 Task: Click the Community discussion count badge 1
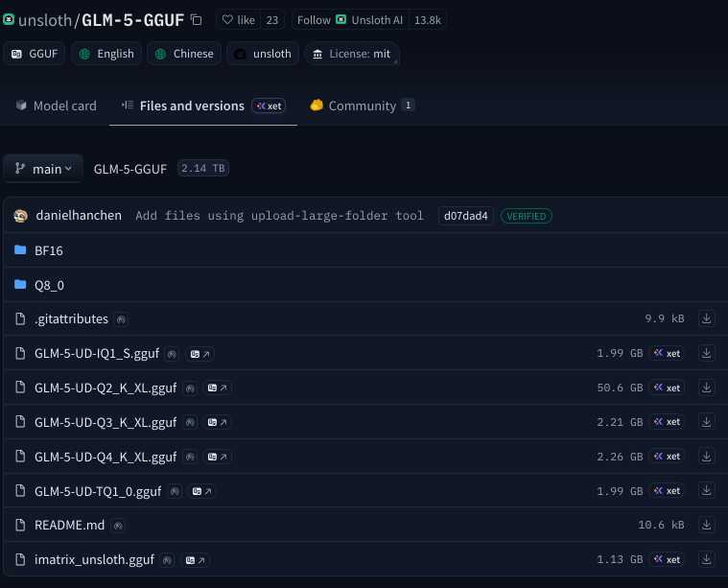(x=408, y=105)
